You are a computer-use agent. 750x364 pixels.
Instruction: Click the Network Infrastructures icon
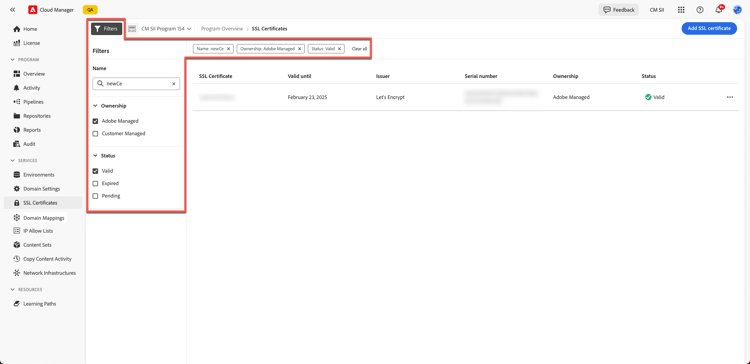pos(17,273)
